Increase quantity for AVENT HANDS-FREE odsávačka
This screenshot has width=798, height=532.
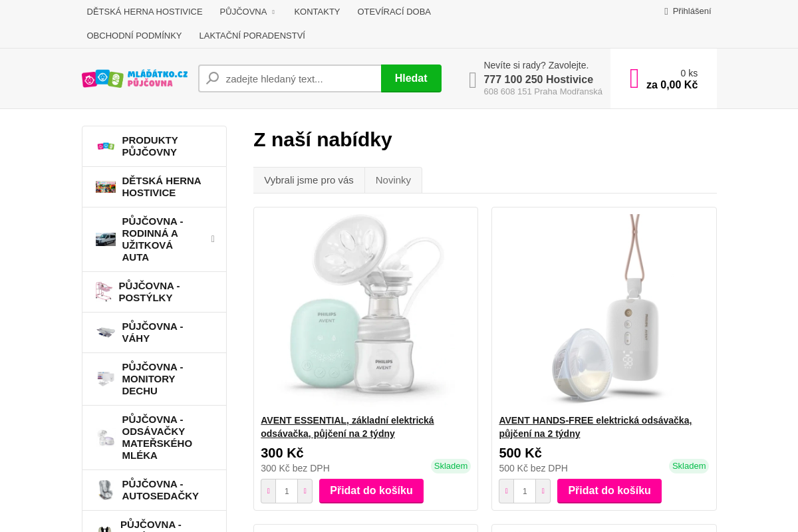coord(543,491)
